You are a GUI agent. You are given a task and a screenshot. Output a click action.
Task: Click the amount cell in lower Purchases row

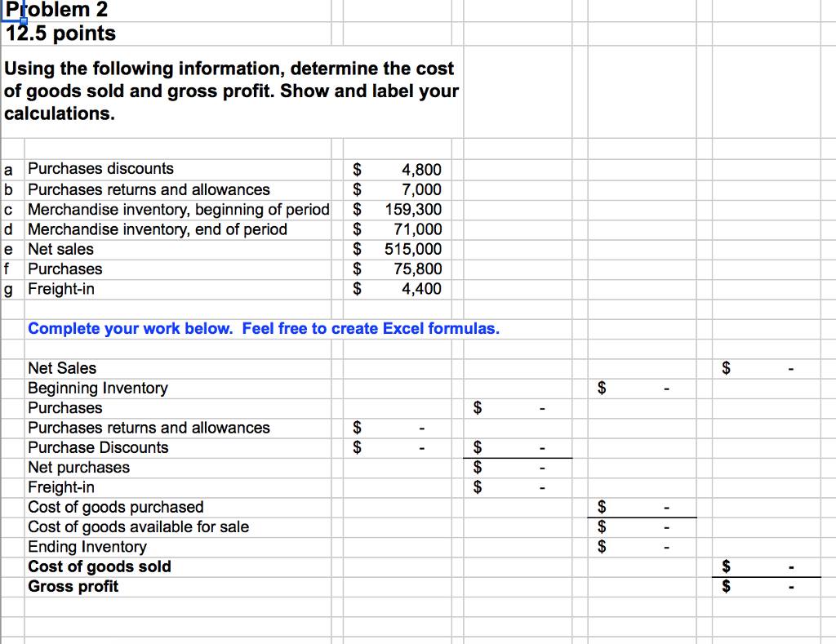(x=518, y=408)
